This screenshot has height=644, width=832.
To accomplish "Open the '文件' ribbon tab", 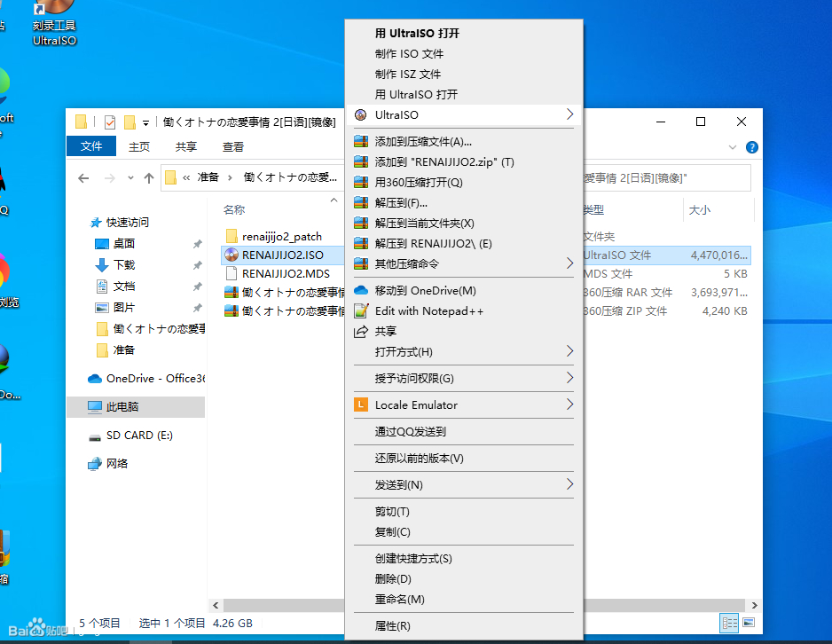I will [91, 146].
